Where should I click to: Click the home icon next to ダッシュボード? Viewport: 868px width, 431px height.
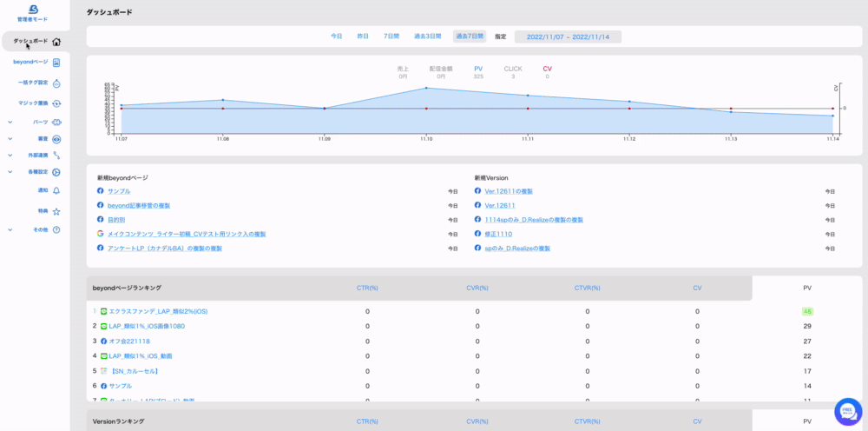point(56,42)
